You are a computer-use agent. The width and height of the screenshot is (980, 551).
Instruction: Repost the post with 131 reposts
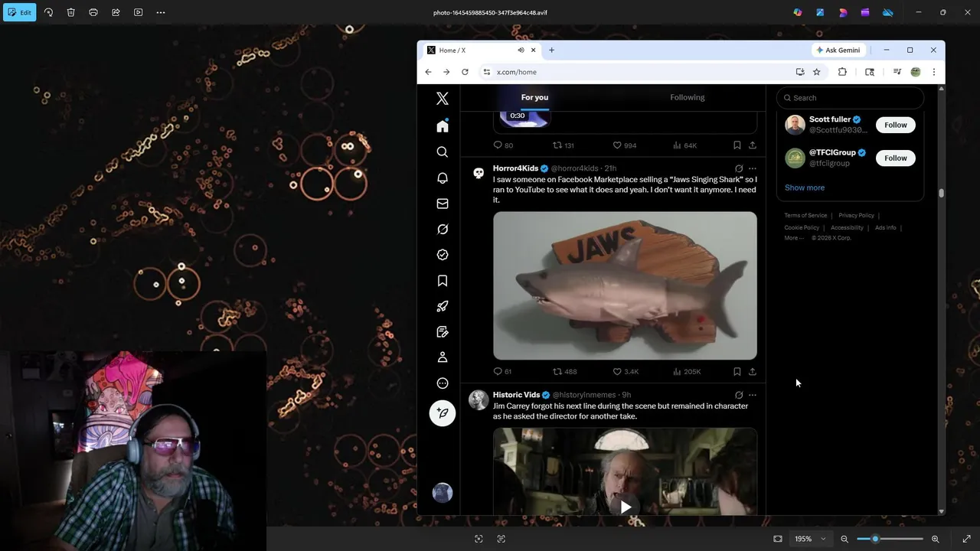click(x=563, y=145)
